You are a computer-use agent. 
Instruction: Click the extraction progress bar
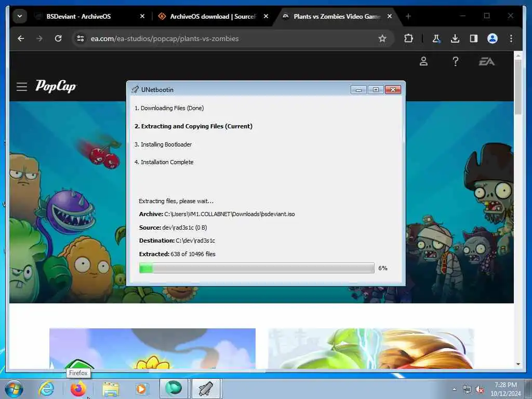click(257, 268)
